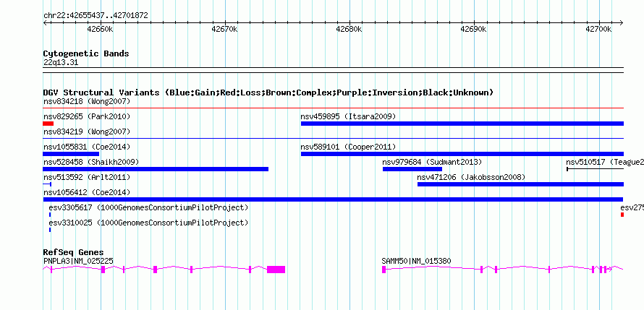Image resolution: width=644 pixels, height=310 pixels.
Task: Click the small red esv275 loss glyph
Action: (622, 215)
